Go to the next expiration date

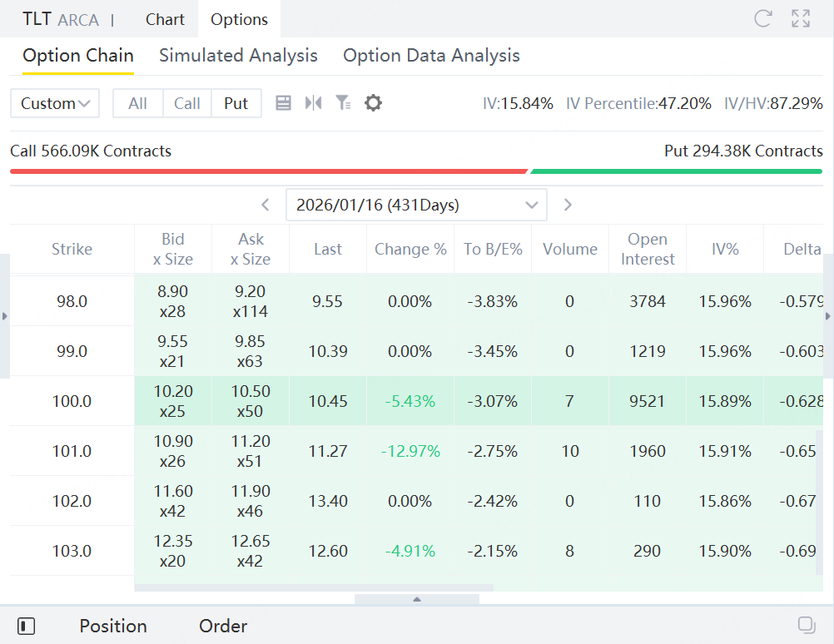tap(568, 205)
